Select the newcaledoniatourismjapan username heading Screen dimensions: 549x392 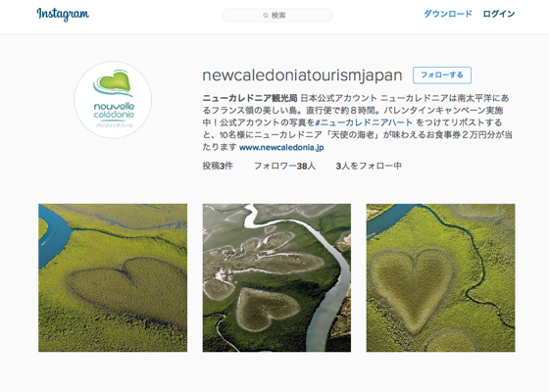(x=302, y=75)
